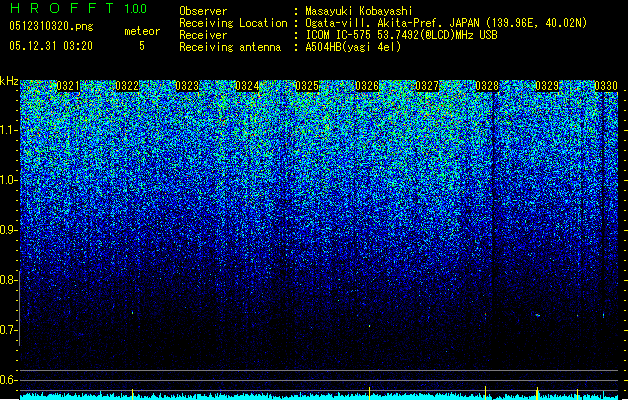Click the 'Observer' field label
This screenshot has height=400, width=629.
[x=203, y=11]
